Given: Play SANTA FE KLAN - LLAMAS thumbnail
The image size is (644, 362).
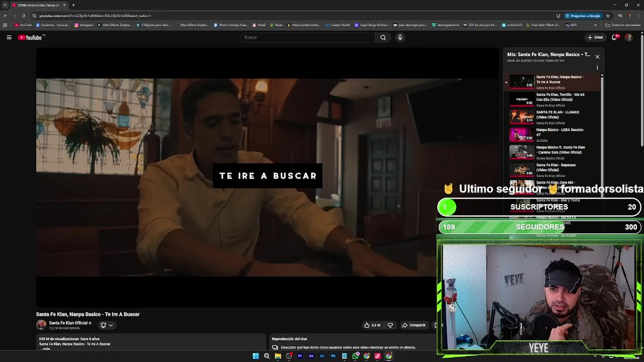Looking at the screenshot, I should [x=522, y=117].
